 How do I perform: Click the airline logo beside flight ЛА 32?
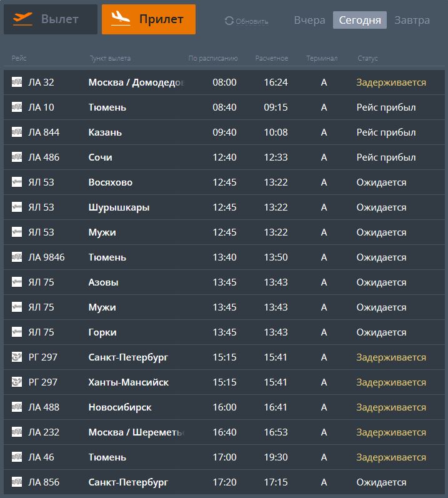coord(17,82)
